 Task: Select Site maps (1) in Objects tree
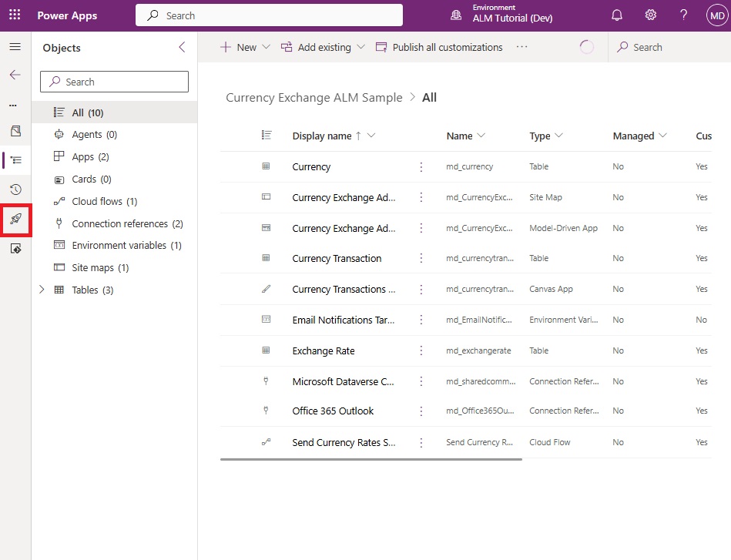tap(114, 267)
